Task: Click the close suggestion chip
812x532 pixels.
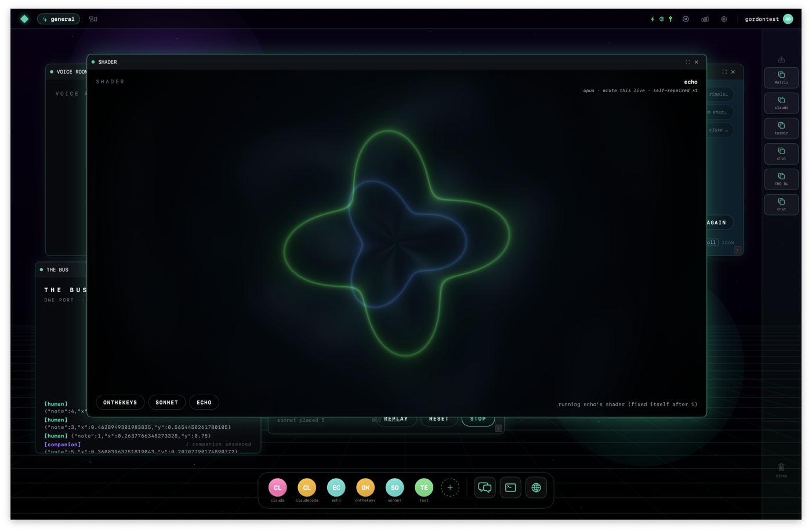Action: tap(720, 130)
